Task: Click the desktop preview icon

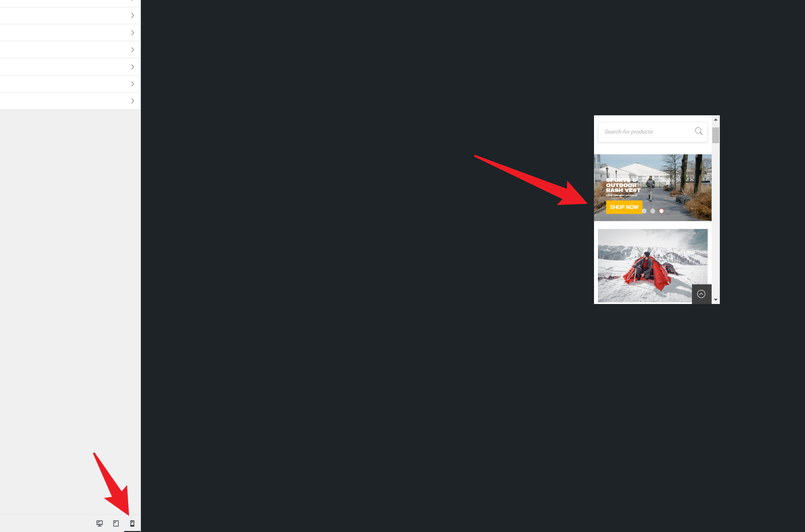Action: click(x=99, y=523)
